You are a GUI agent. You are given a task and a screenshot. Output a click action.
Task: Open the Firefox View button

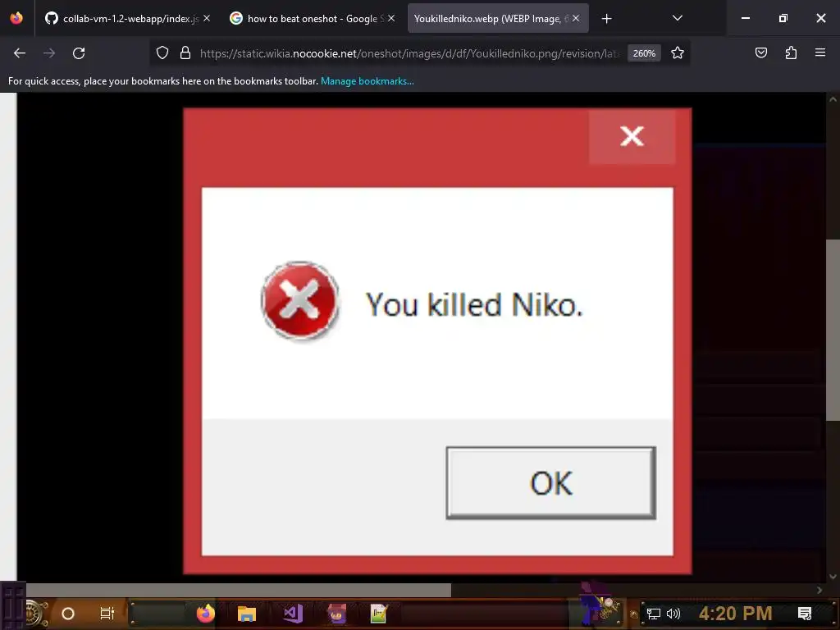point(16,19)
